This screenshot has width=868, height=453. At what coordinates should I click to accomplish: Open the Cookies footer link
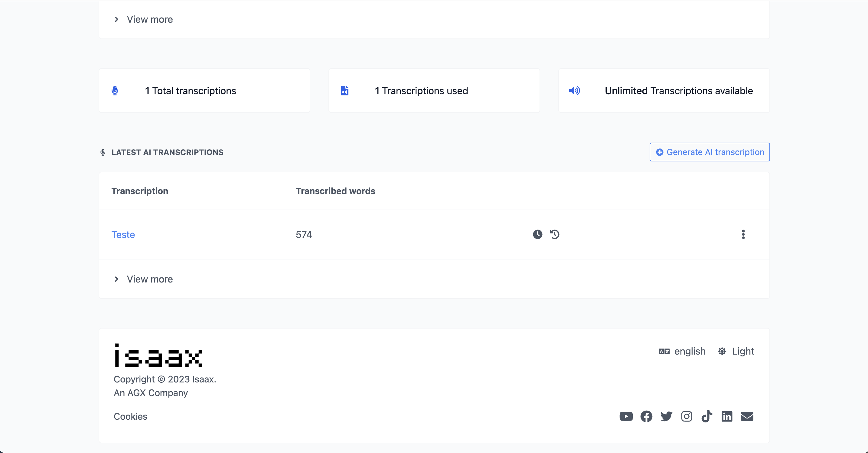[x=130, y=417]
